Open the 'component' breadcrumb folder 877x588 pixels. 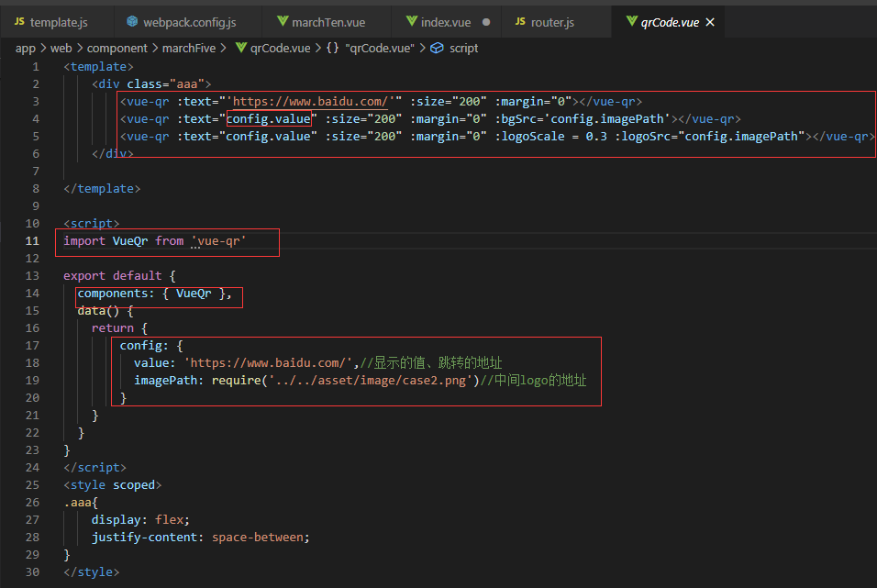117,49
